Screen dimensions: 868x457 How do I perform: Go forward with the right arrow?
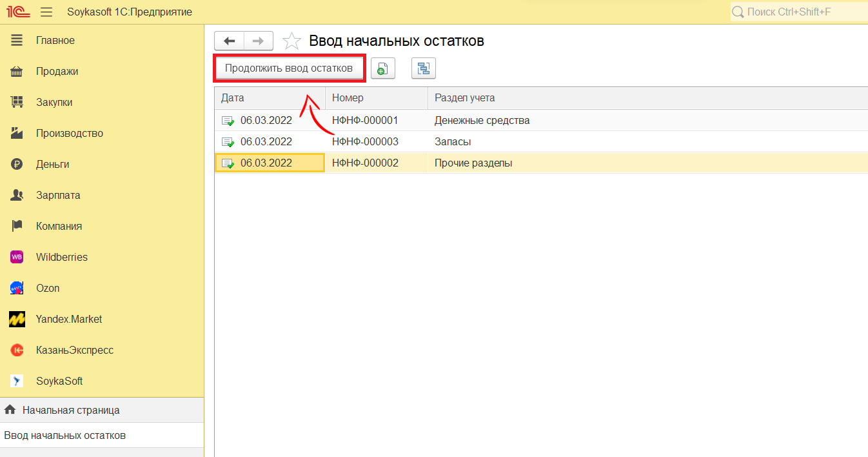click(x=258, y=41)
